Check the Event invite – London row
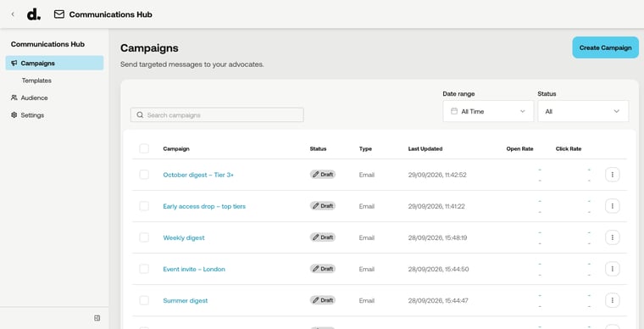This screenshot has width=644, height=329. point(144,269)
